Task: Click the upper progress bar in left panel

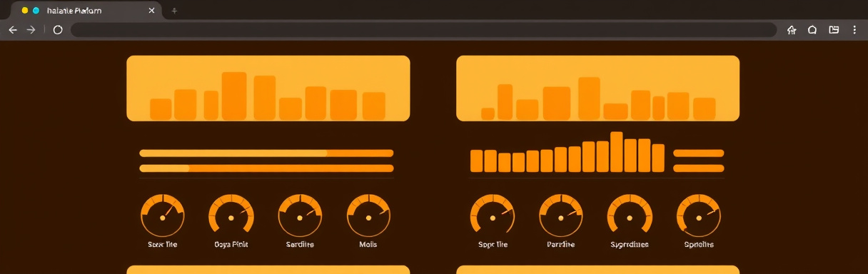Action: point(266,153)
